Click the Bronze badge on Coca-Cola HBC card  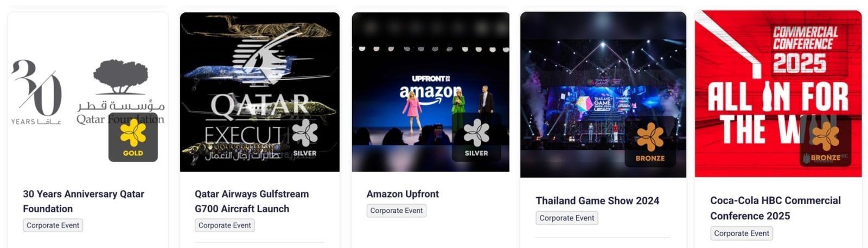[825, 141]
